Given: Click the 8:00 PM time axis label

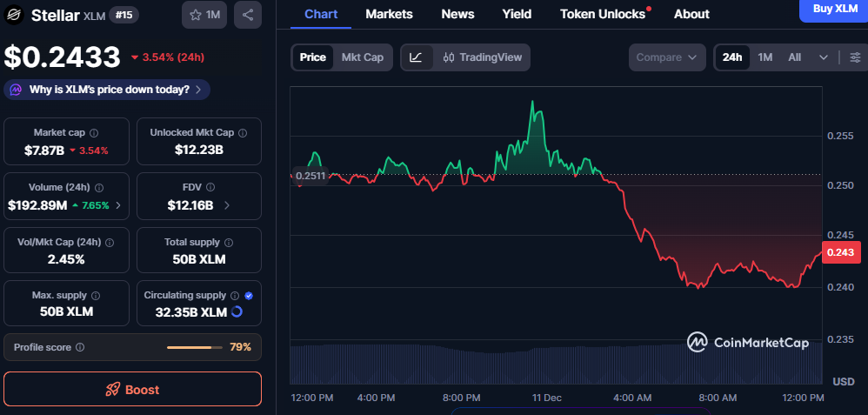Looking at the screenshot, I should click(x=462, y=398).
